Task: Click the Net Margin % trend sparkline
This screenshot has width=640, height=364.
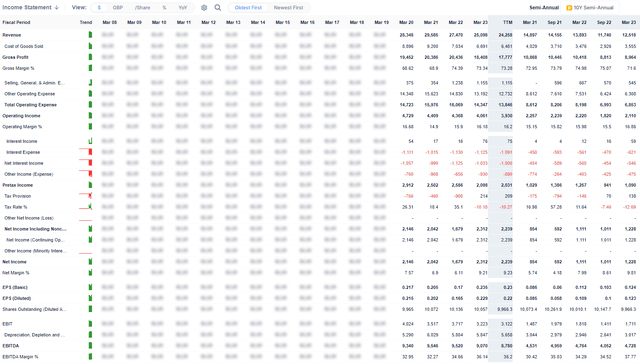Action: click(x=90, y=273)
